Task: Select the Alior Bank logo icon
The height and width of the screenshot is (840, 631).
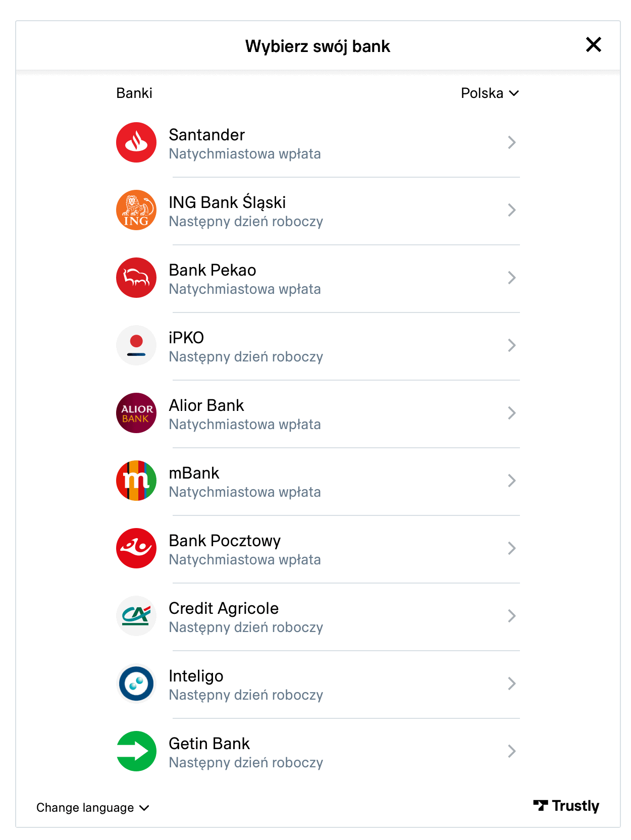Action: point(136,413)
